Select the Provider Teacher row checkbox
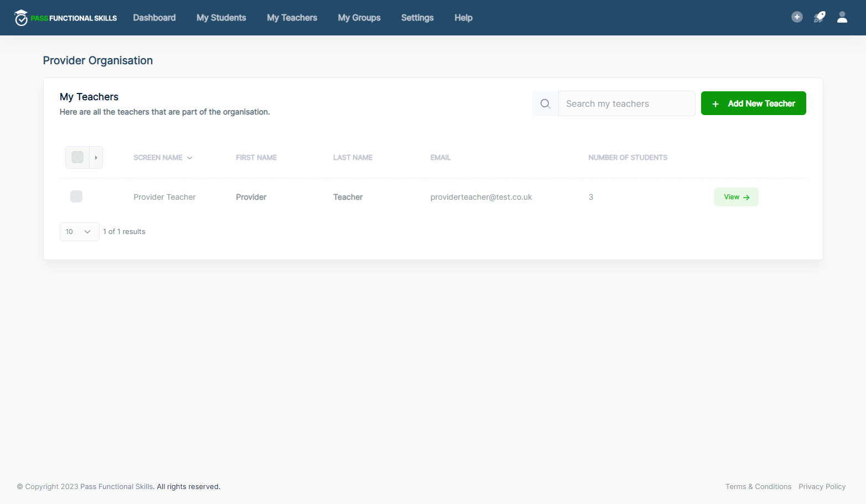Viewport: 866px width, 504px height. coord(76,196)
